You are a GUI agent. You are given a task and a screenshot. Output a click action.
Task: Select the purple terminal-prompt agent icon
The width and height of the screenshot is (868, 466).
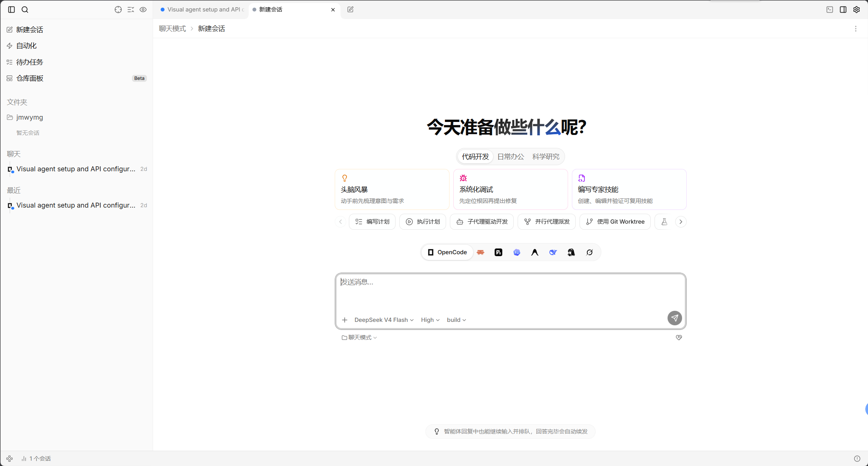(517, 252)
